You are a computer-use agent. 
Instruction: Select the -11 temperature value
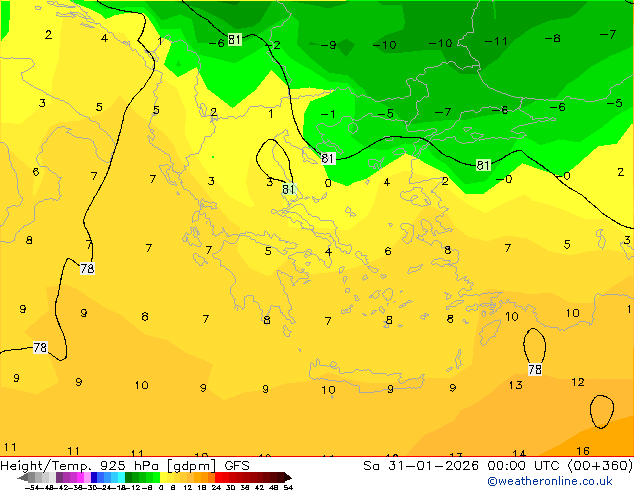[x=496, y=41]
